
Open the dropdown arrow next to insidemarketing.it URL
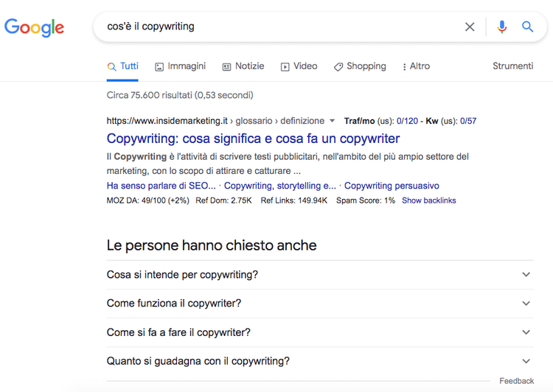(332, 121)
